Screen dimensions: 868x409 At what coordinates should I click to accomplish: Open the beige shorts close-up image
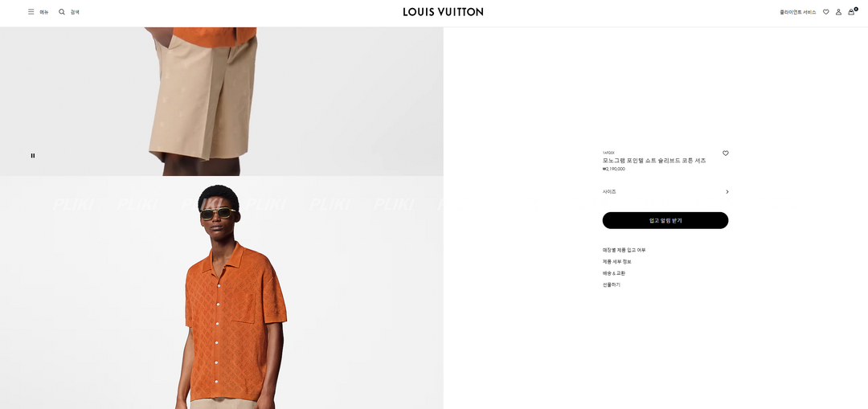[222, 101]
